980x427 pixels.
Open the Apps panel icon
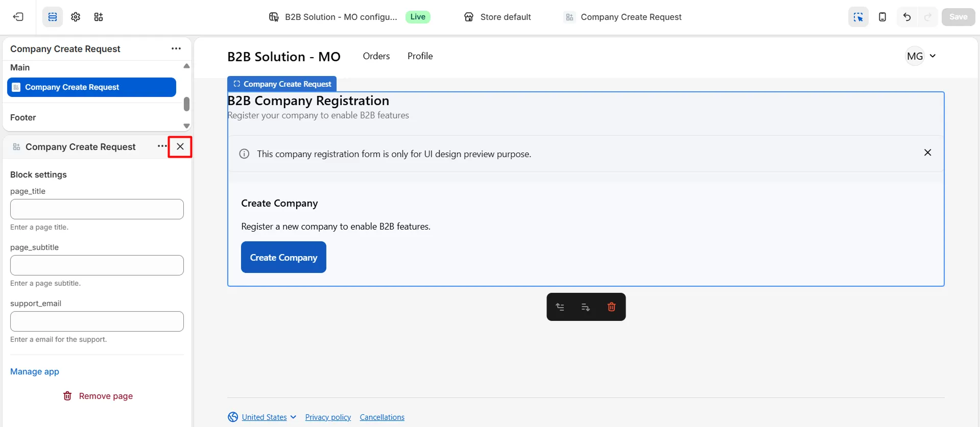click(99, 17)
